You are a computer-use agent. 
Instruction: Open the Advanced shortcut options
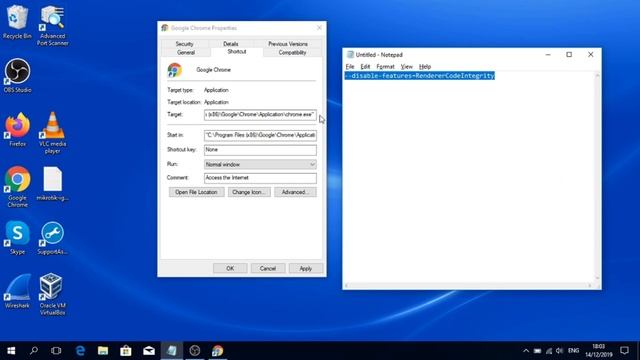[x=295, y=192]
